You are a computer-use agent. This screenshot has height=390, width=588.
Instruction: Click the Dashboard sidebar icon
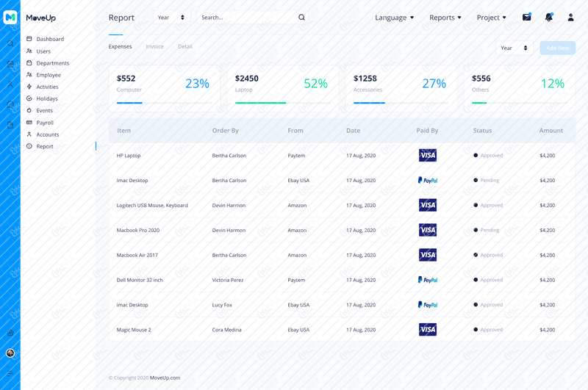coord(29,39)
